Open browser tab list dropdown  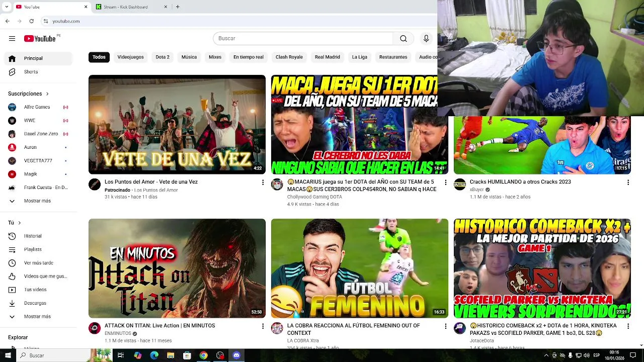pyautogui.click(x=7, y=7)
